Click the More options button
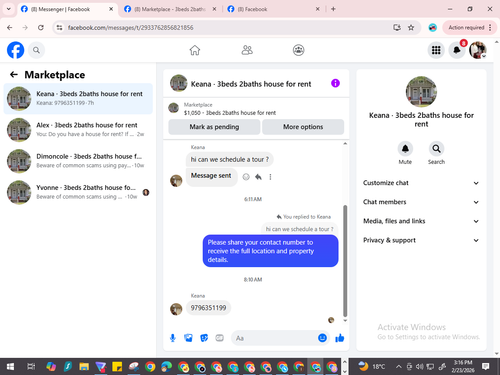This screenshot has width=500, height=375. click(x=303, y=127)
